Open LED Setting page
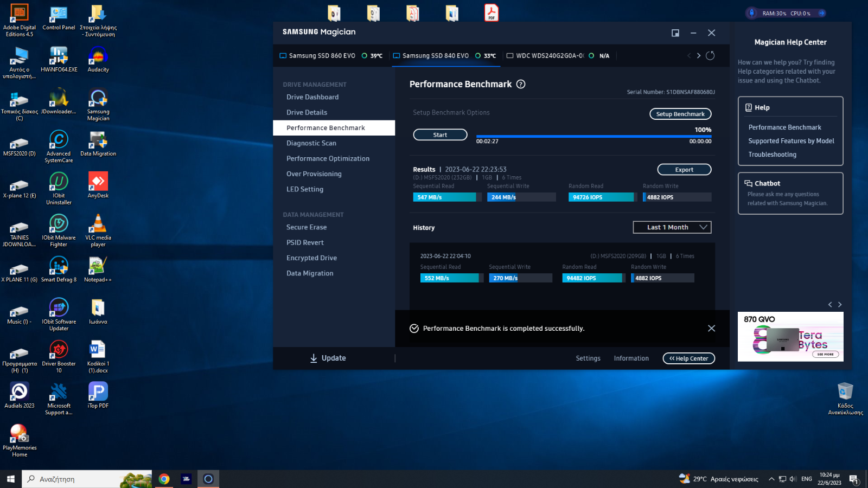868x488 pixels. click(305, 189)
